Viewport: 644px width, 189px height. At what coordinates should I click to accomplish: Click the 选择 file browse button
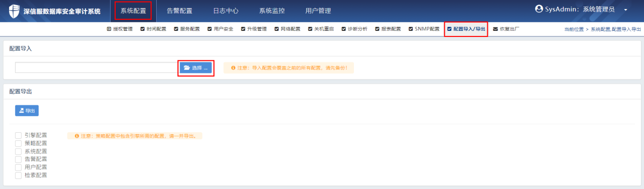pyautogui.click(x=196, y=67)
